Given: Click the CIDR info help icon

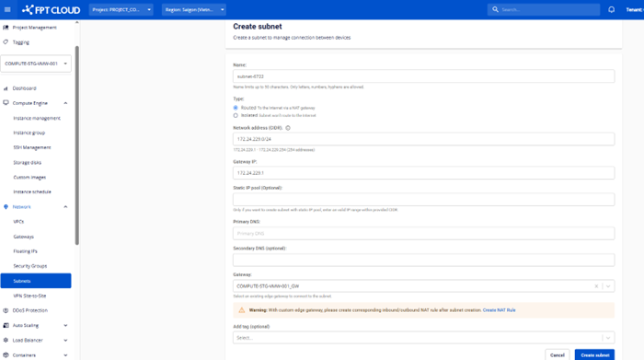Looking at the screenshot, I should tap(288, 128).
